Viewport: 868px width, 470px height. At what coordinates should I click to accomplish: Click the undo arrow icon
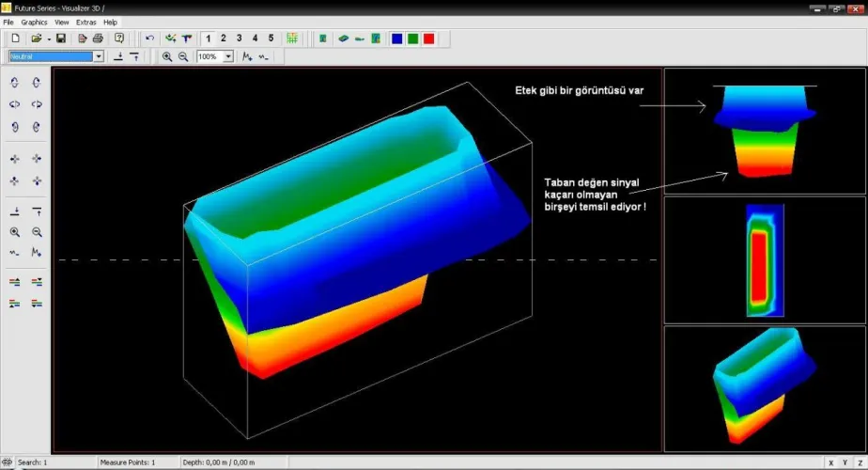(x=149, y=39)
